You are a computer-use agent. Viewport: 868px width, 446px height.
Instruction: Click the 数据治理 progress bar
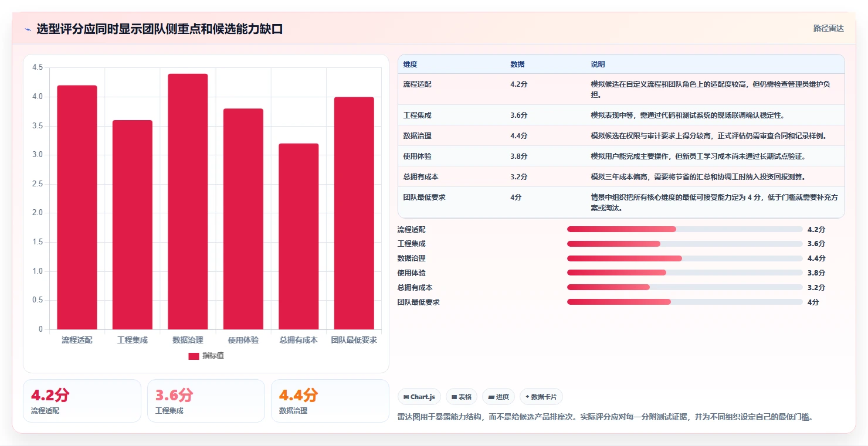pyautogui.click(x=684, y=258)
